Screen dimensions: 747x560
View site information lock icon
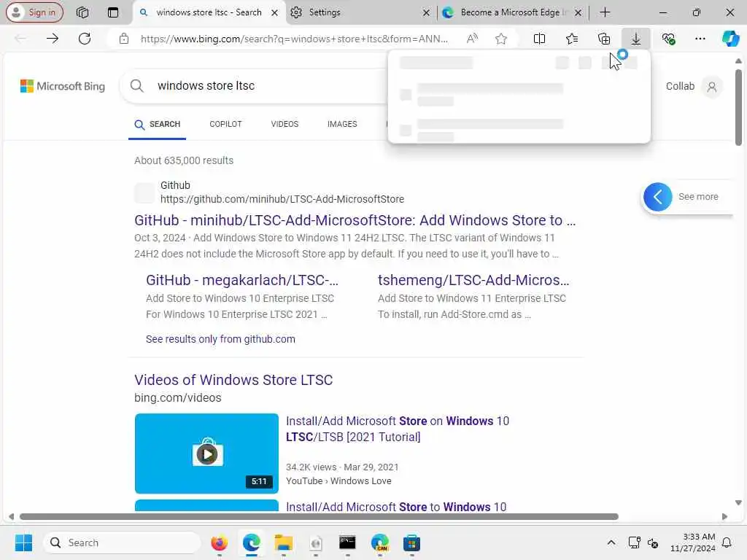point(124,39)
